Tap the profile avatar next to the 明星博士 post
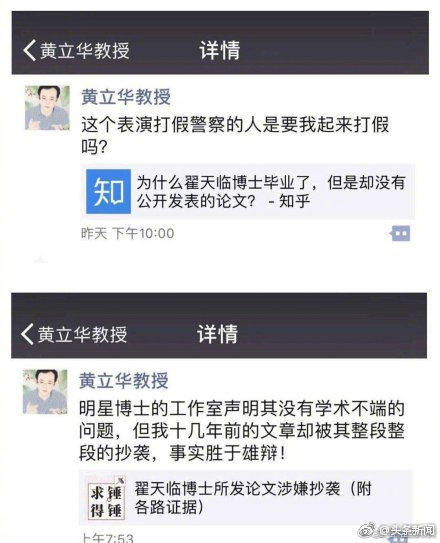The width and height of the screenshot is (440, 543). [x=45, y=392]
